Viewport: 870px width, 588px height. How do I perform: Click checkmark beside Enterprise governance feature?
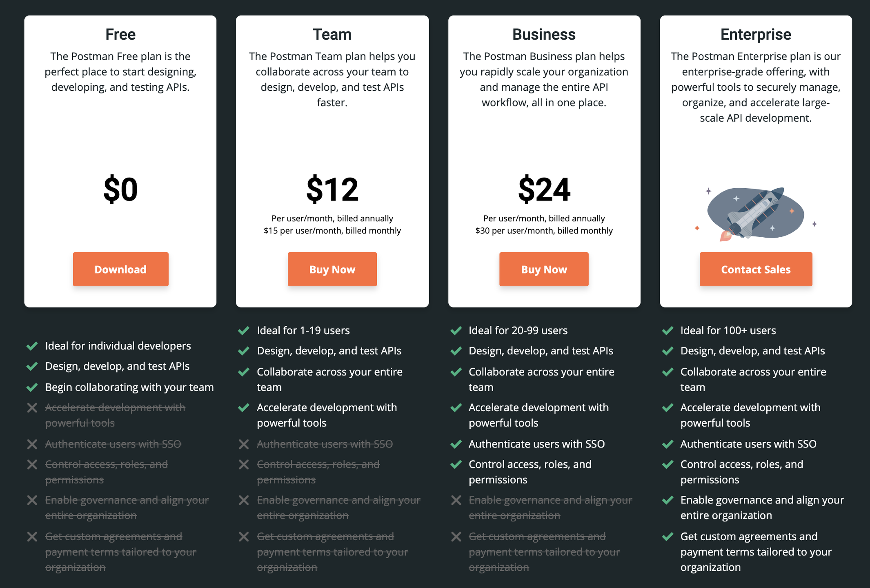(x=668, y=500)
